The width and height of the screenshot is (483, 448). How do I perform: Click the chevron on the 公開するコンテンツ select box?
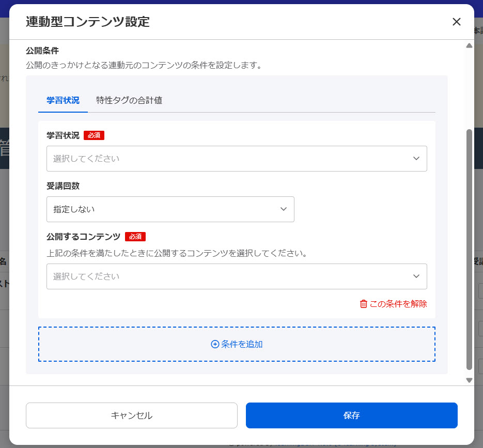[416, 276]
